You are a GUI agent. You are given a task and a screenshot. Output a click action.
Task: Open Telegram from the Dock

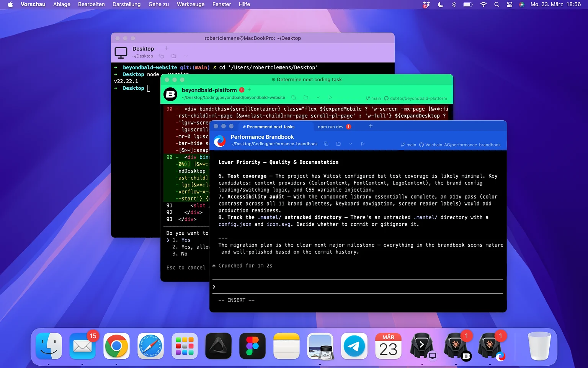click(354, 346)
